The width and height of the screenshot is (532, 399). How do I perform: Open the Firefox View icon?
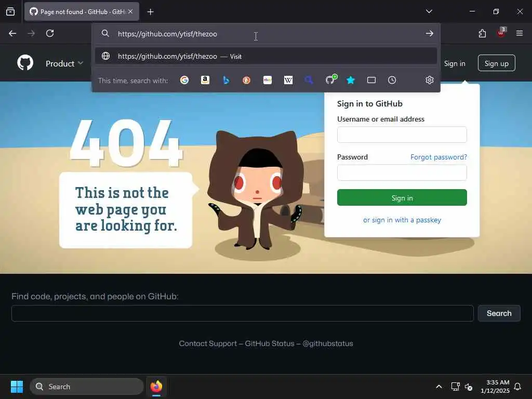click(x=10, y=12)
